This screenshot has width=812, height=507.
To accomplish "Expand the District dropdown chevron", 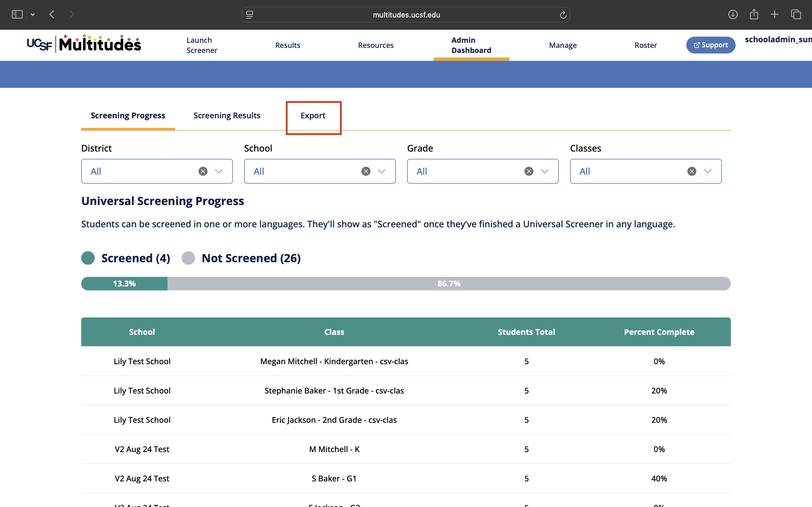I will (x=219, y=171).
